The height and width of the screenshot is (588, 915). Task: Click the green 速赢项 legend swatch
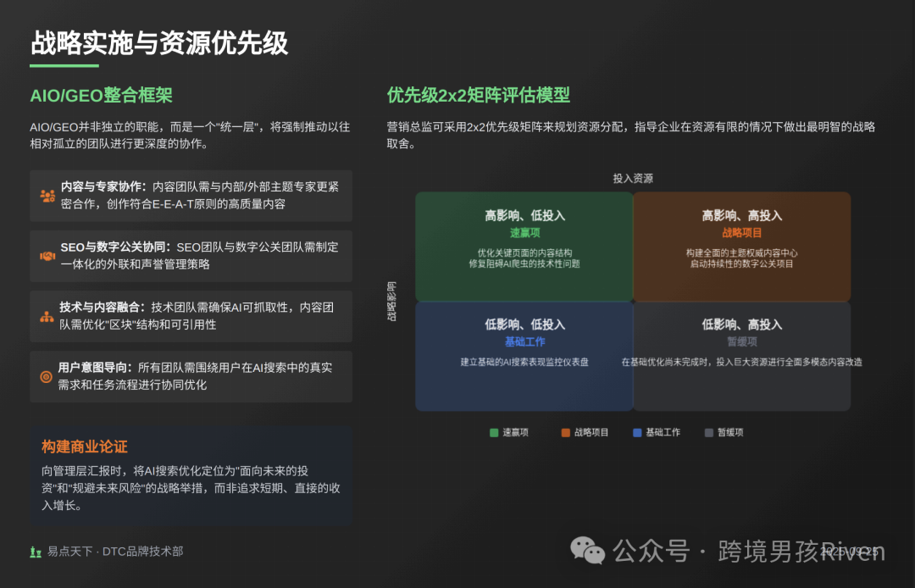coord(494,432)
